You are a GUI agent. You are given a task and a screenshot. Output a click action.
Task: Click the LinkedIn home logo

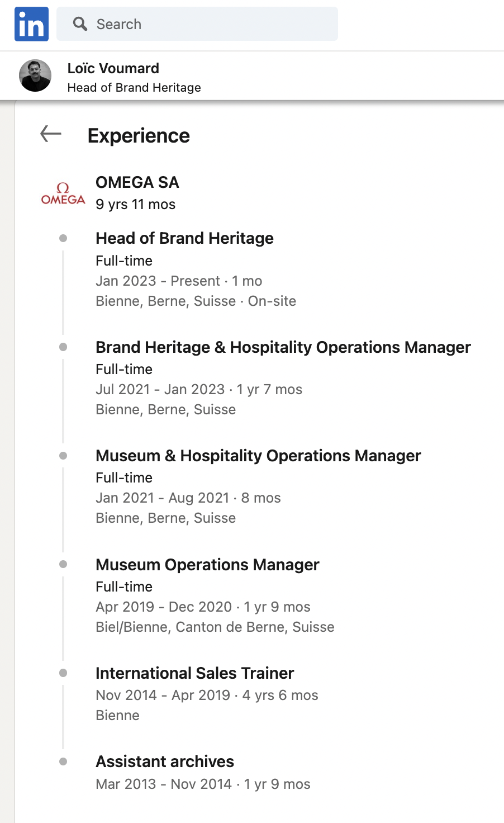point(31,24)
